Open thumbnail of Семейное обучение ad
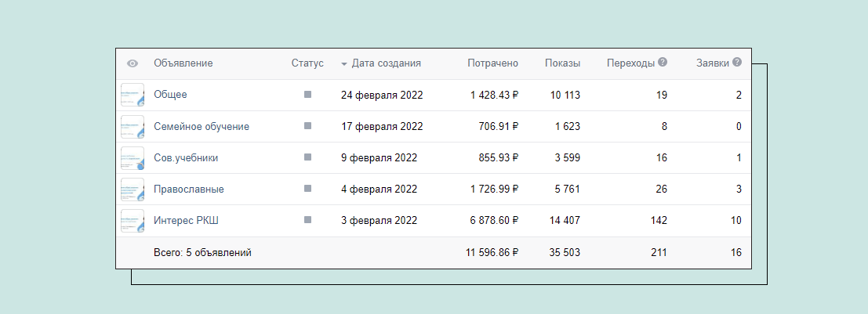The image size is (868, 314). (133, 126)
